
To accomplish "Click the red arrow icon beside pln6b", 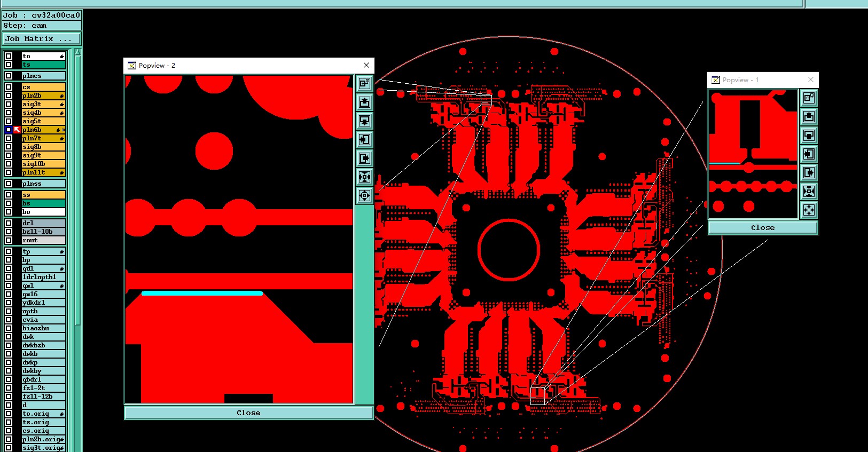I will point(17,130).
